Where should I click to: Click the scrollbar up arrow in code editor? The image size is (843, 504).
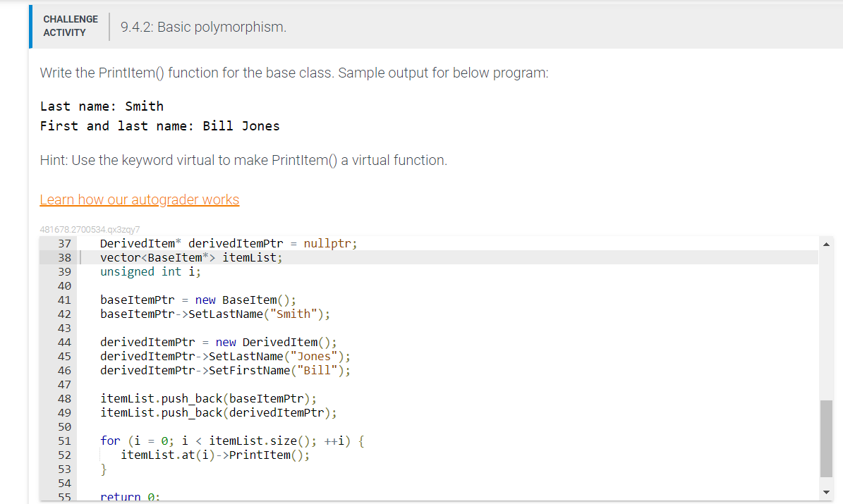tap(826, 243)
